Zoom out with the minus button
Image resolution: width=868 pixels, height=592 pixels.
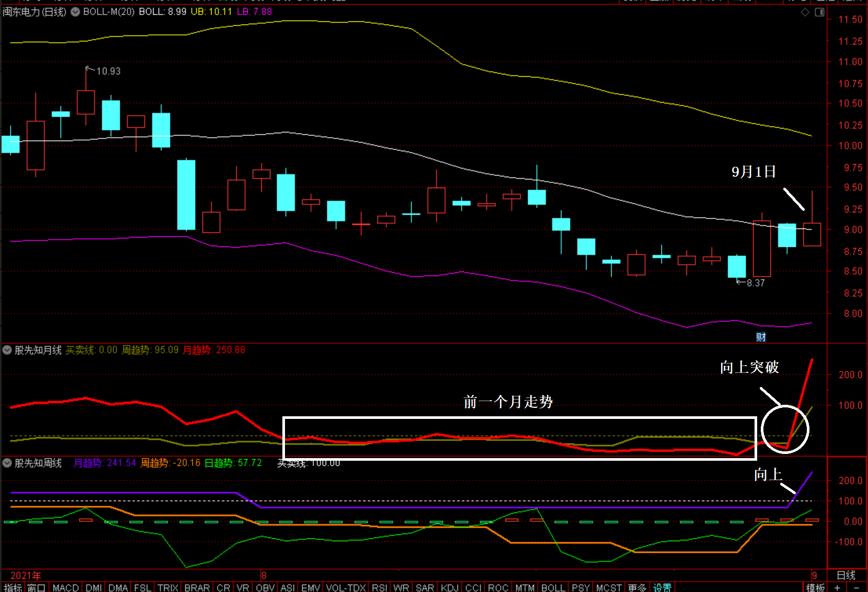point(856,588)
